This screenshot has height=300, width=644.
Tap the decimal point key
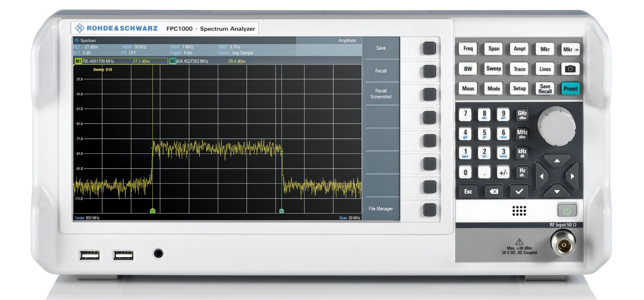point(484,173)
